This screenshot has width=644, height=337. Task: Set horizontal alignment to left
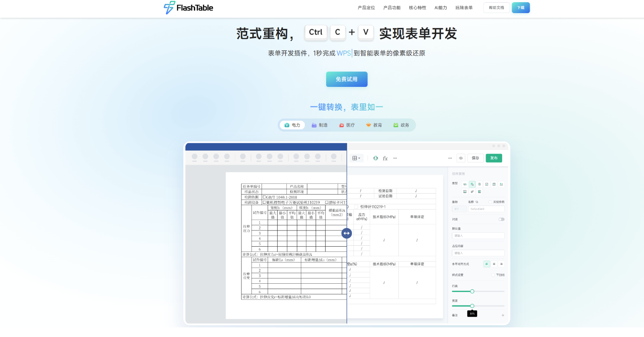tap(487, 264)
